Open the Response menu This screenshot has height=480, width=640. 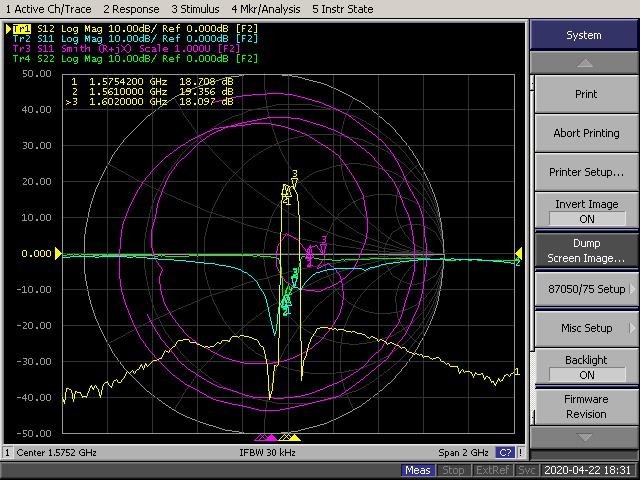(131, 9)
